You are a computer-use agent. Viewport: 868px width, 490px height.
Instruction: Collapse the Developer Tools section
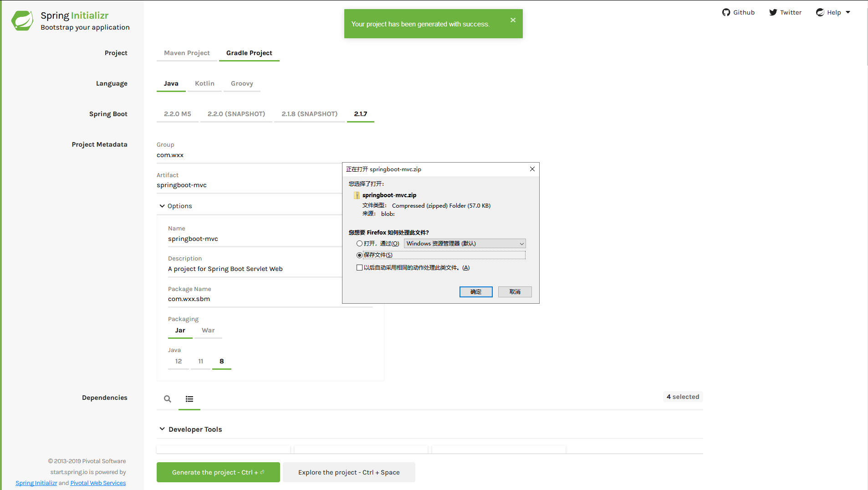[x=162, y=429]
